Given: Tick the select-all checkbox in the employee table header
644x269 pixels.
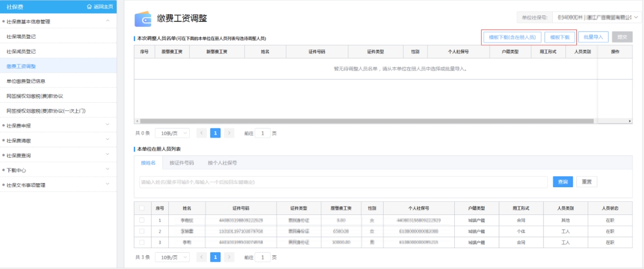Looking at the screenshot, I should pyautogui.click(x=142, y=208).
